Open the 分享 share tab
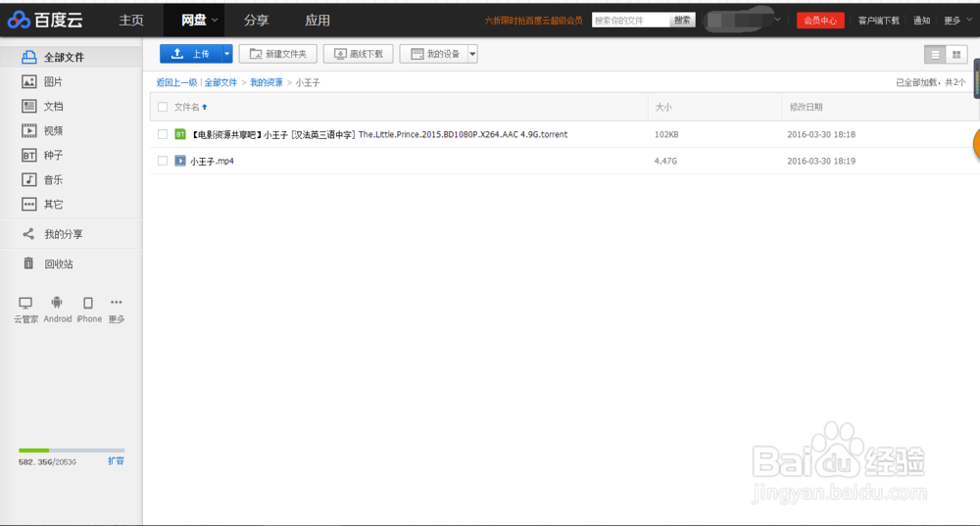980x526 pixels. click(256, 20)
